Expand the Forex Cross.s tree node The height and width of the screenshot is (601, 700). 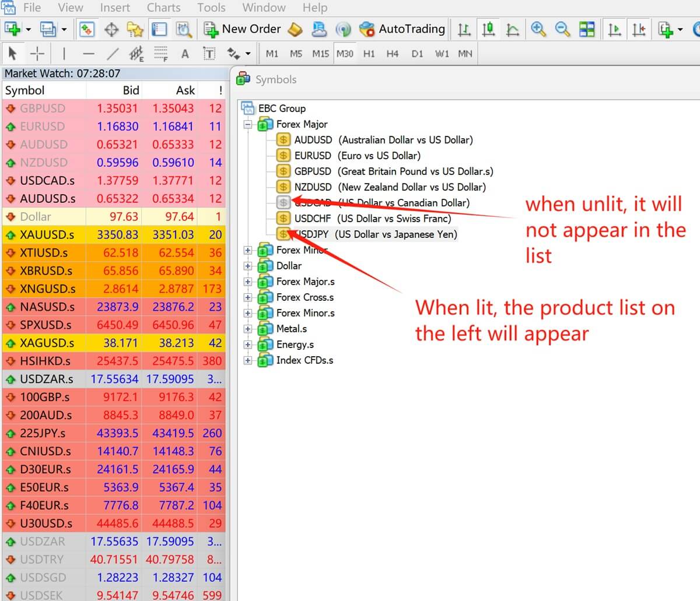(x=248, y=297)
